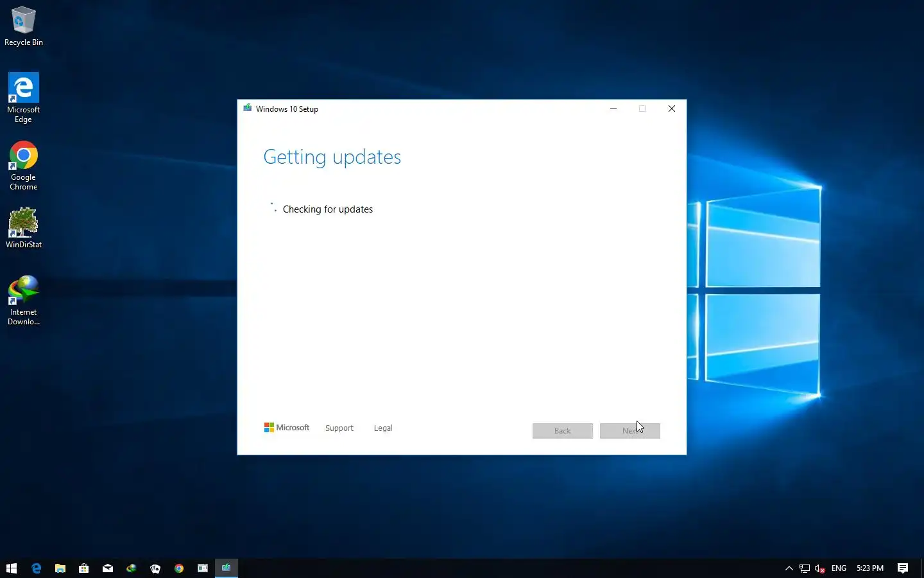924x578 pixels.
Task: Click the greyed-out maximize button in Setup
Action: point(642,109)
